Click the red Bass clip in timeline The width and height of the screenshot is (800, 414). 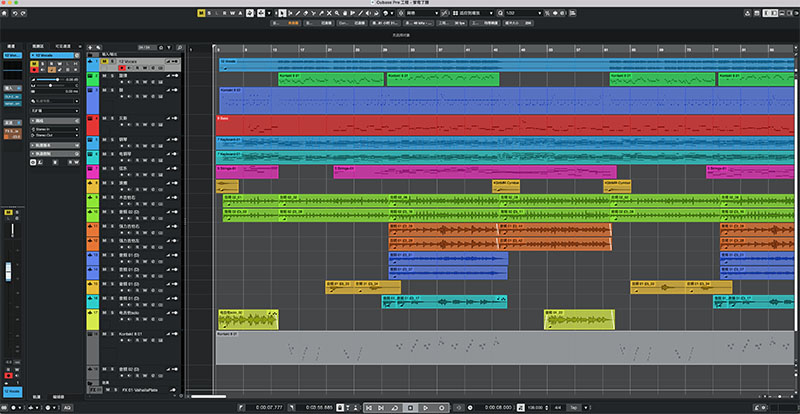click(x=505, y=125)
